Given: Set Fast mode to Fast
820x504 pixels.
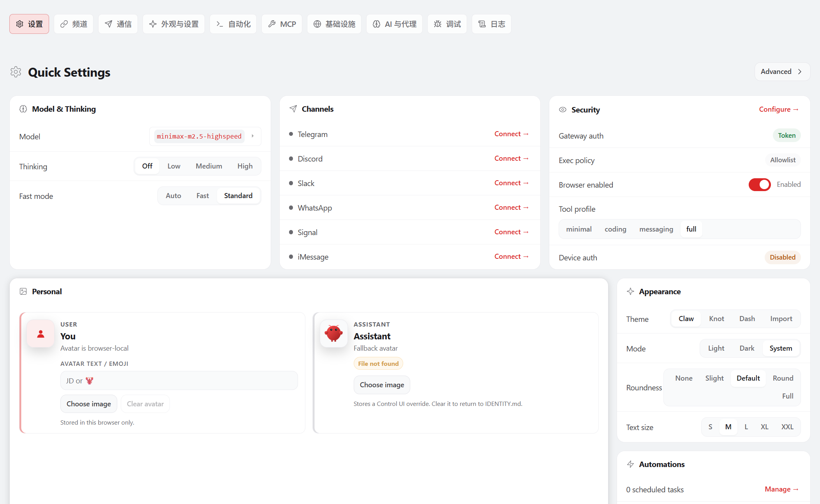Looking at the screenshot, I should [x=203, y=196].
